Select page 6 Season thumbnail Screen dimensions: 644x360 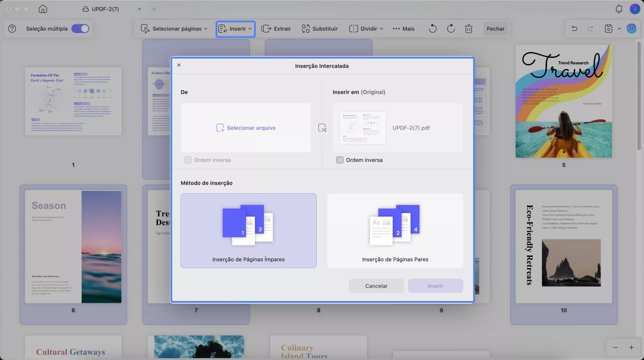[73, 247]
